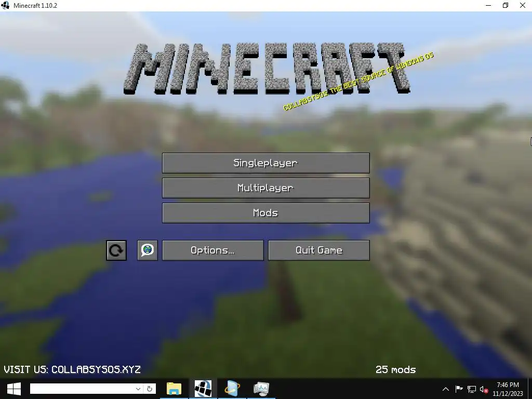
Task: Open the performance monitor taskbar icon
Action: 261,389
